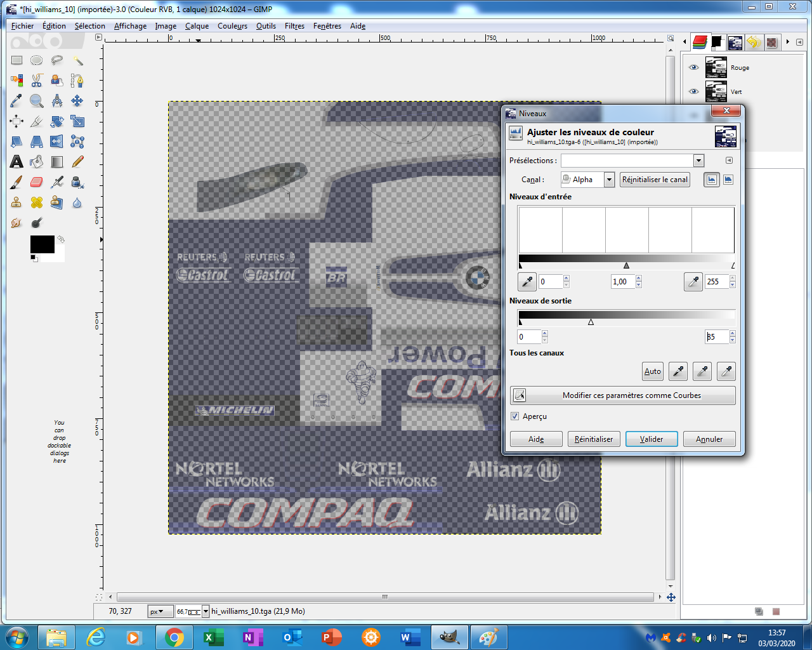The image size is (812, 650).
Task: Select the Bucket Fill tool
Action: (x=37, y=162)
